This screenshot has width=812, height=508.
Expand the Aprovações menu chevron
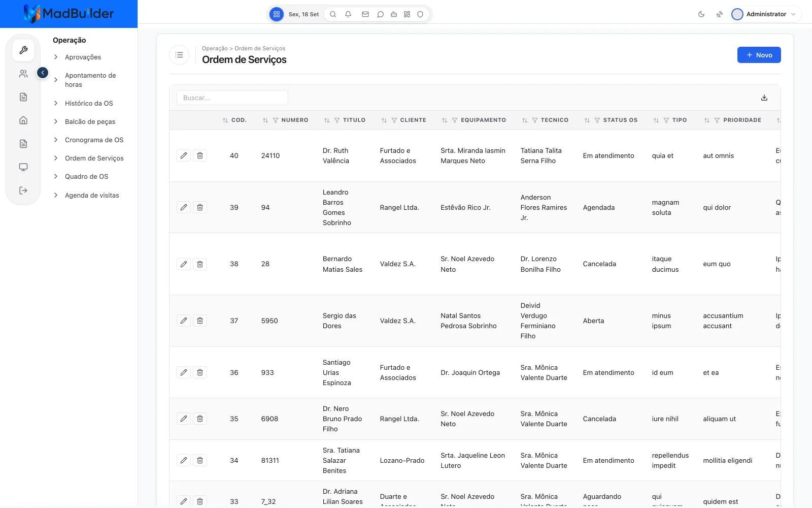pyautogui.click(x=56, y=57)
